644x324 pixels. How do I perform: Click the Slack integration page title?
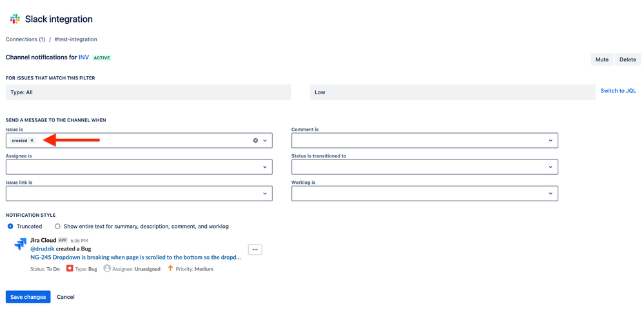(59, 19)
